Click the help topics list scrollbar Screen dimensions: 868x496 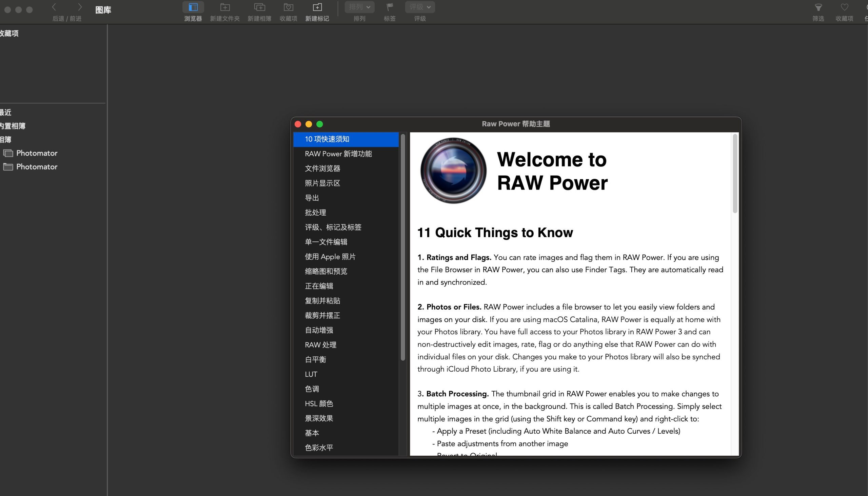click(403, 247)
